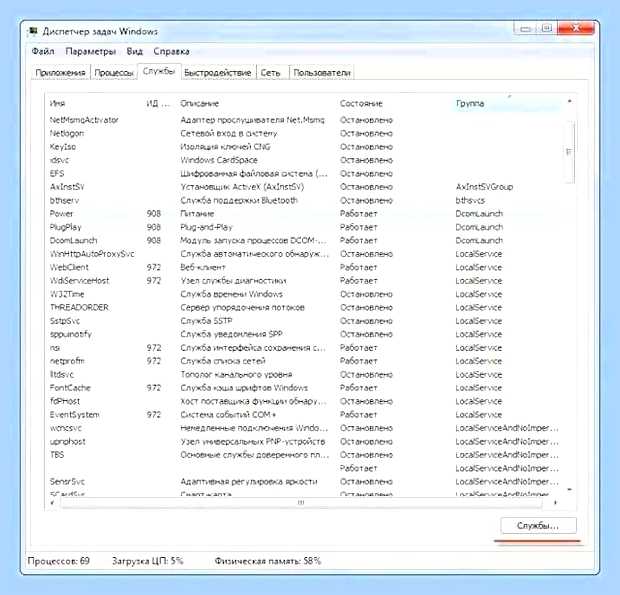Open the Вид menu
The height and width of the screenshot is (595, 620).
click(x=134, y=51)
